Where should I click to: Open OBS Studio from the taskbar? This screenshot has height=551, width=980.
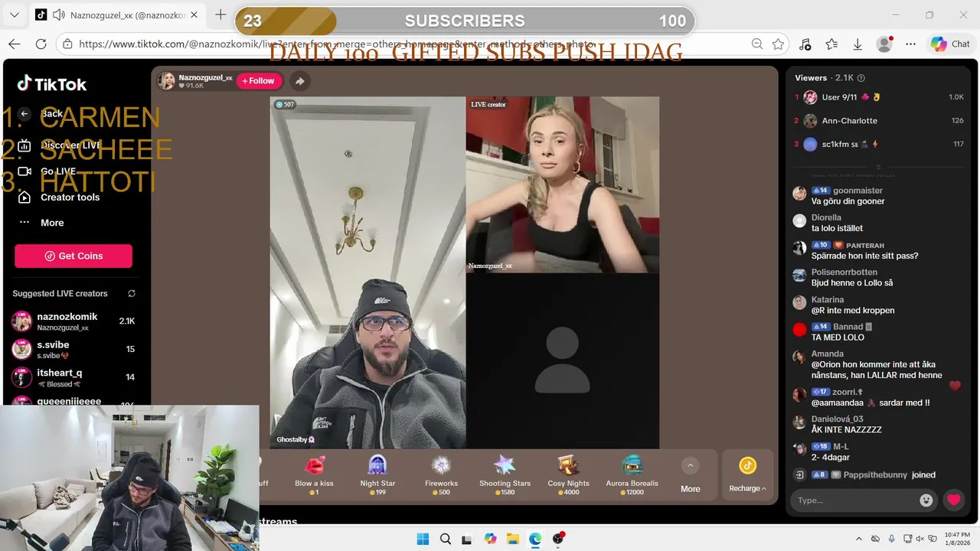[558, 539]
